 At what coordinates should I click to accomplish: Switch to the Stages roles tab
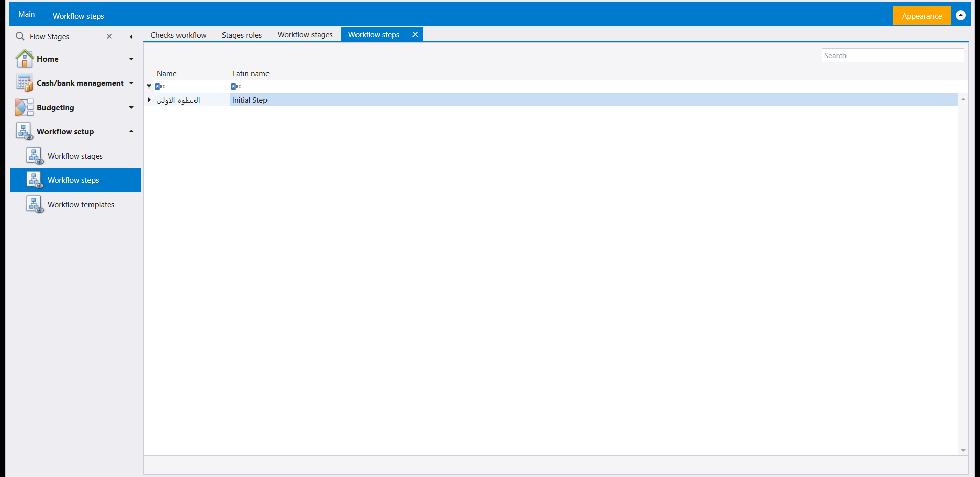[x=242, y=35]
